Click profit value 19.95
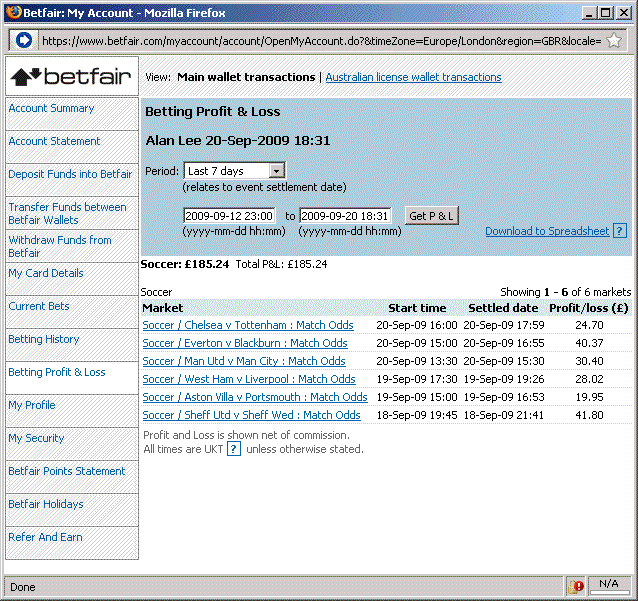The image size is (638, 601). pyautogui.click(x=589, y=397)
